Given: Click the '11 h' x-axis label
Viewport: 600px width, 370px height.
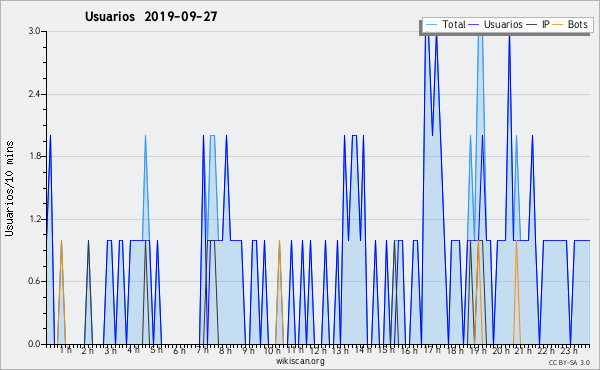Looking at the screenshot, I should pyautogui.click(x=295, y=350).
